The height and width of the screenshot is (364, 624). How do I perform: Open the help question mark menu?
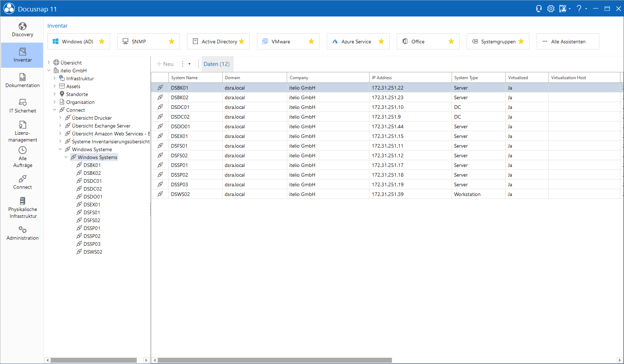pos(579,9)
